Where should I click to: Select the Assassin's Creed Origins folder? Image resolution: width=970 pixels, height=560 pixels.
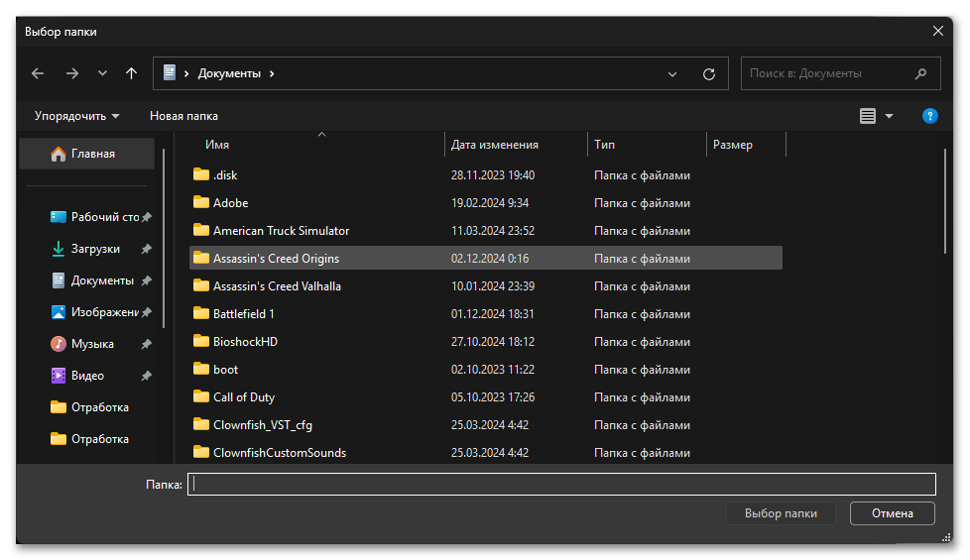(486, 259)
